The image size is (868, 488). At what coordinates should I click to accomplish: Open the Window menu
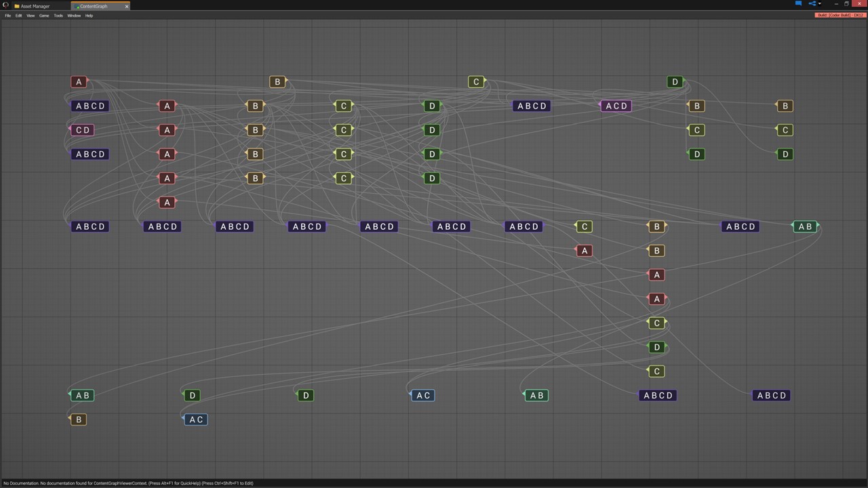(x=74, y=16)
